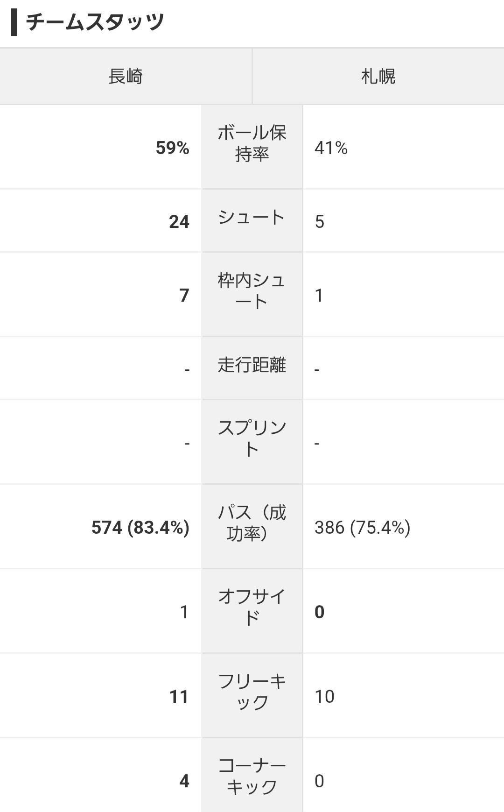Select the 長崎 team header
504x812 pixels.
click(x=126, y=76)
